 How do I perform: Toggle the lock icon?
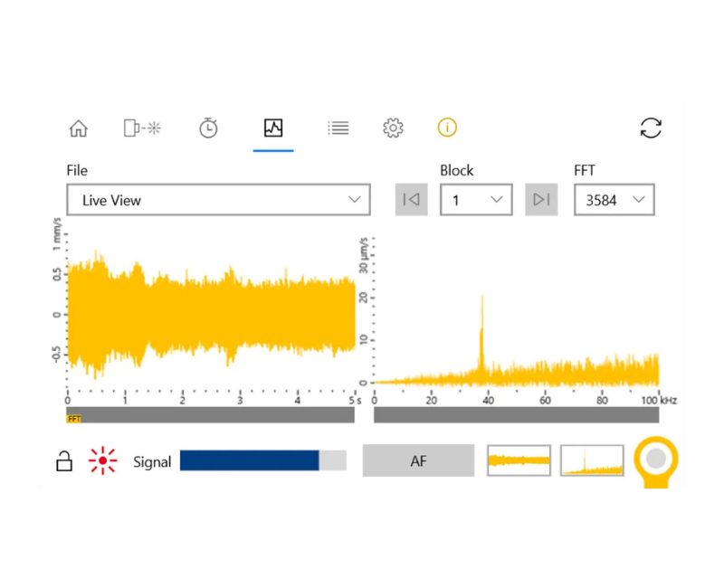(x=64, y=461)
